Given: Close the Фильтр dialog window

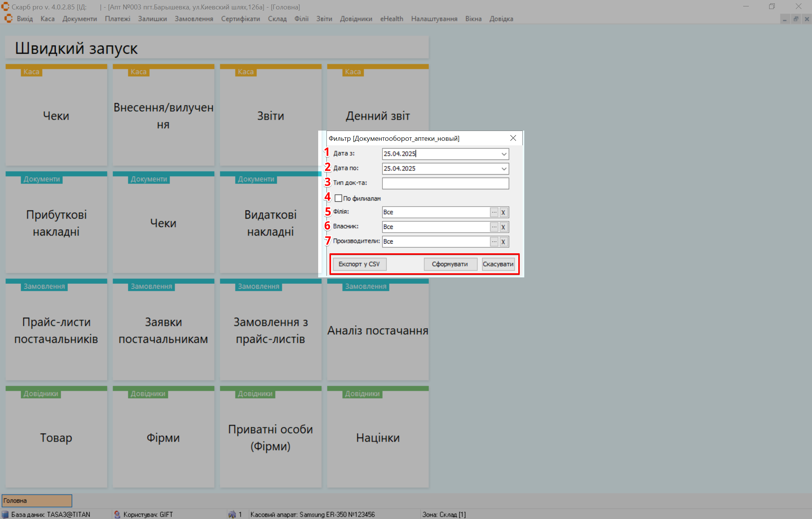Looking at the screenshot, I should [513, 138].
